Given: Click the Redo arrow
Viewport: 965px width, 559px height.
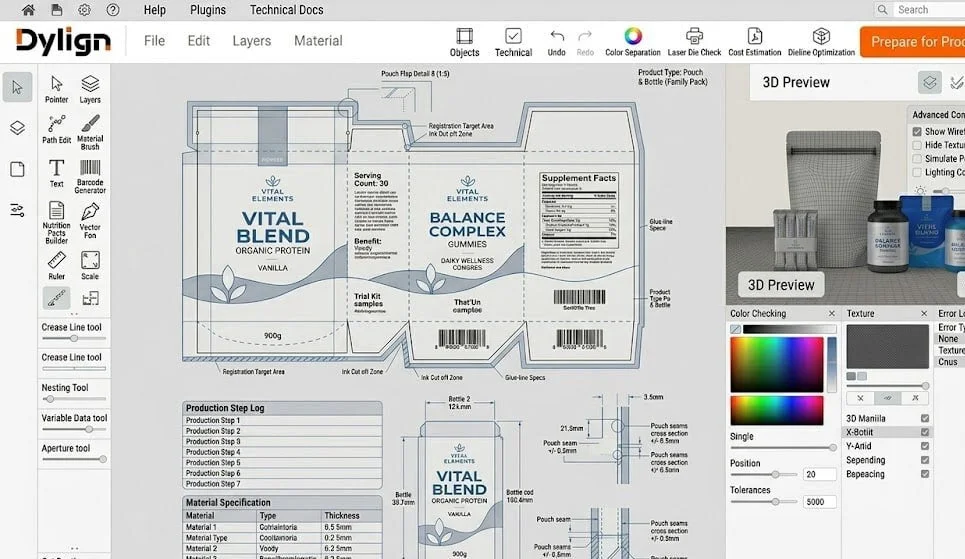Looking at the screenshot, I should pyautogui.click(x=585, y=42).
